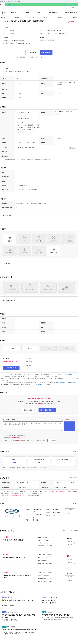This screenshot has width=78, height=644.
Task: Click the 장애인용 화장실 facility icon
Action: tap(48, 288)
